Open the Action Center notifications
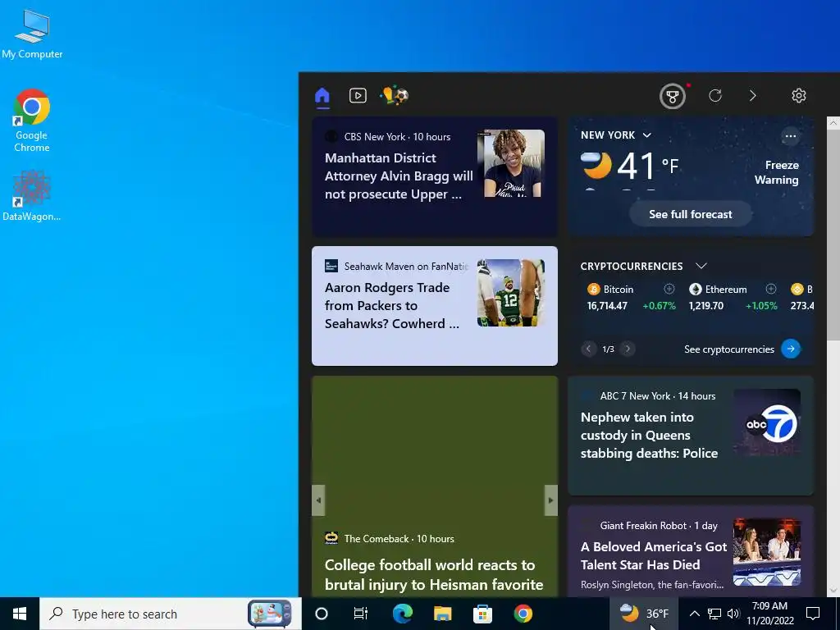Viewport: 840px width, 630px height. pos(813,614)
